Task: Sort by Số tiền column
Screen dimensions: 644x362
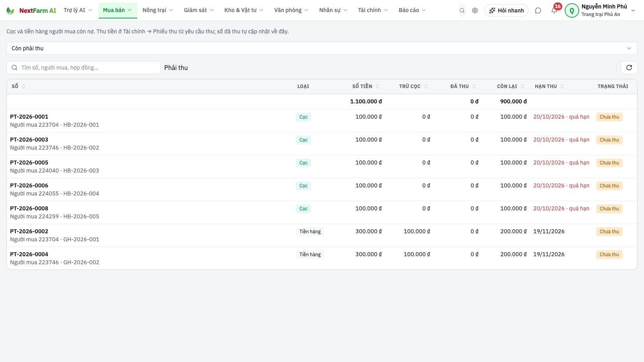Action: pyautogui.click(x=377, y=86)
